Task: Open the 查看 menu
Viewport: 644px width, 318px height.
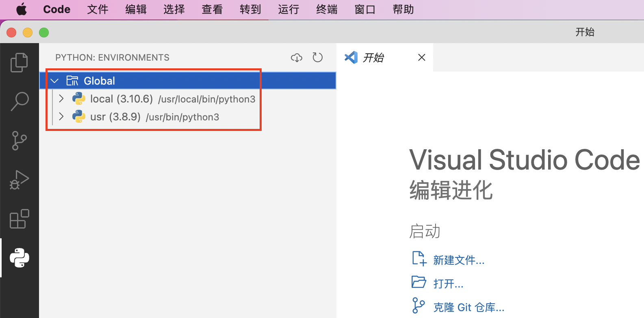Action: click(x=212, y=9)
